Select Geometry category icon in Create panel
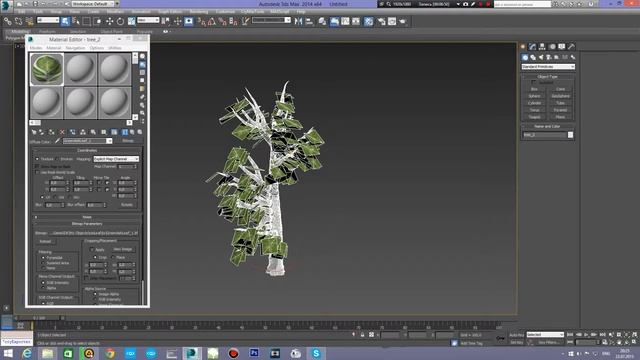640x360 pixels. click(x=525, y=58)
